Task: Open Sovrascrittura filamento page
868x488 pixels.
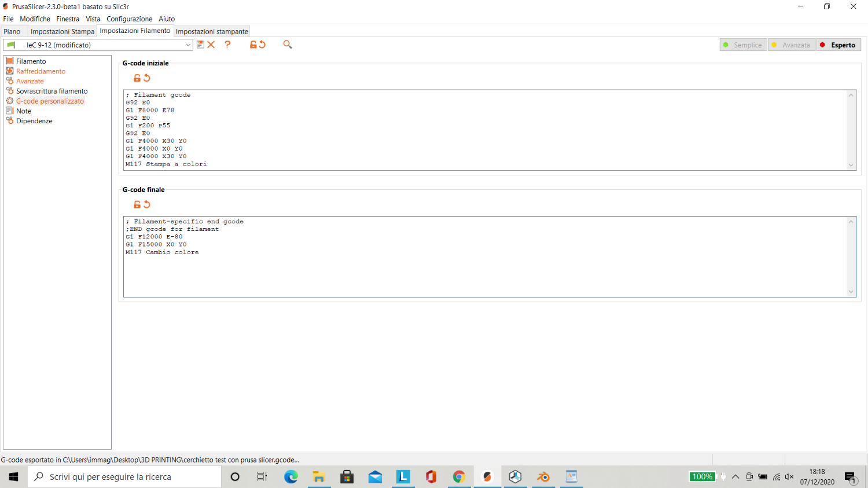Action: point(52,91)
